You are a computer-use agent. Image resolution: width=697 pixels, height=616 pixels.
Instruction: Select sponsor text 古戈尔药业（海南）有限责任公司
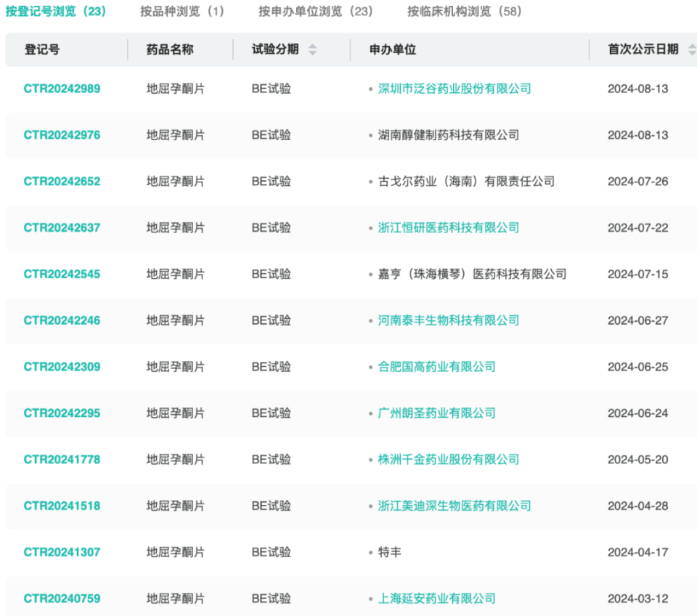coord(466,181)
